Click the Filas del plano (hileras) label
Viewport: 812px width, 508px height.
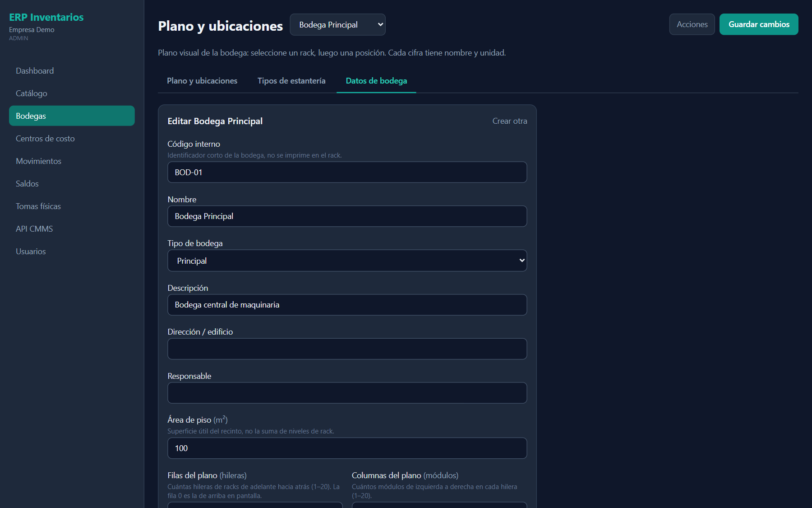[207, 475]
